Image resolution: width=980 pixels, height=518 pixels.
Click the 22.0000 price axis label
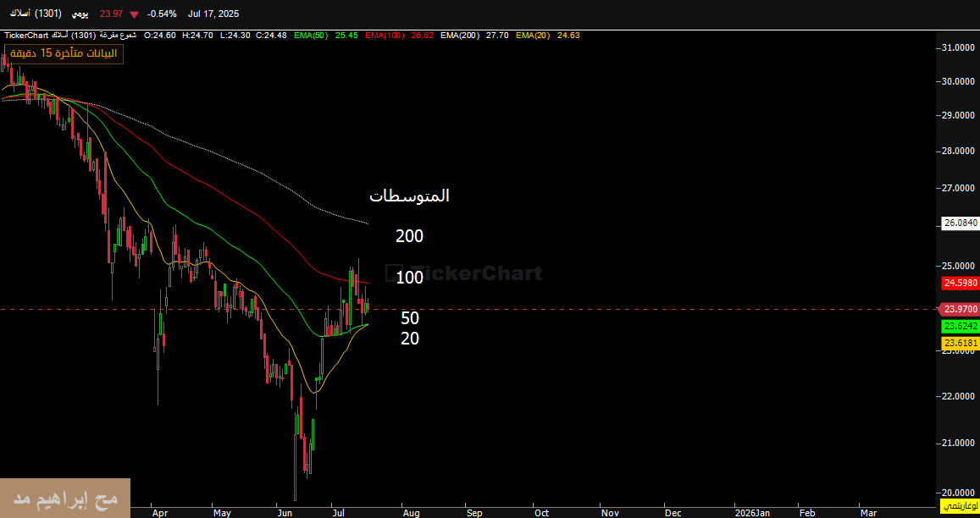click(959, 396)
